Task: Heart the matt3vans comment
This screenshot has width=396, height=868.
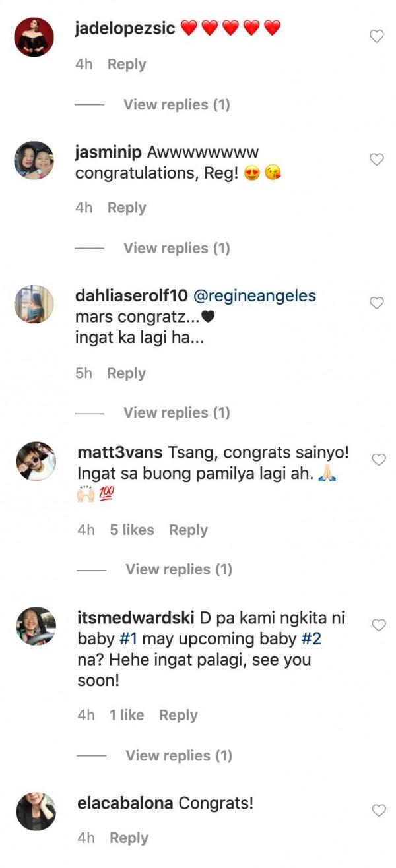Action: (378, 460)
